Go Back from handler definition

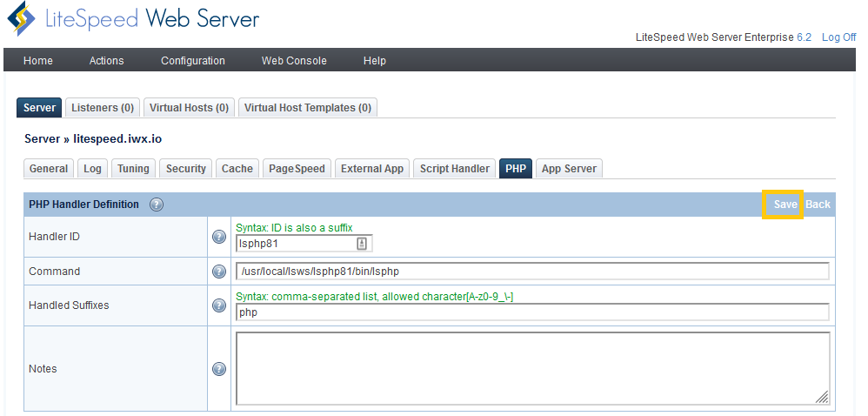tap(818, 205)
